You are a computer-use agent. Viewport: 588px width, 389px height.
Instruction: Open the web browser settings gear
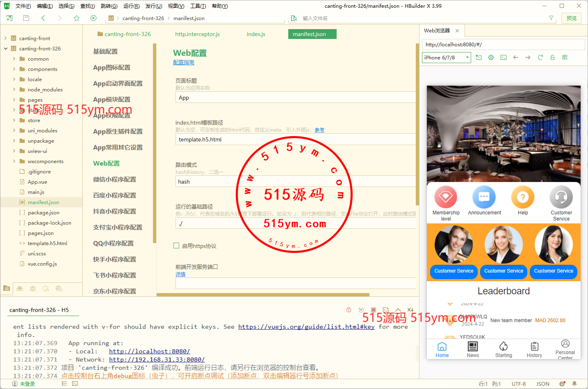tap(491, 57)
